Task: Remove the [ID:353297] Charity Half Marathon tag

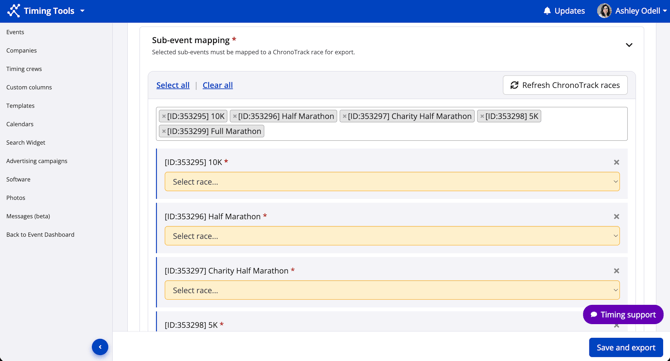Action: pos(344,116)
